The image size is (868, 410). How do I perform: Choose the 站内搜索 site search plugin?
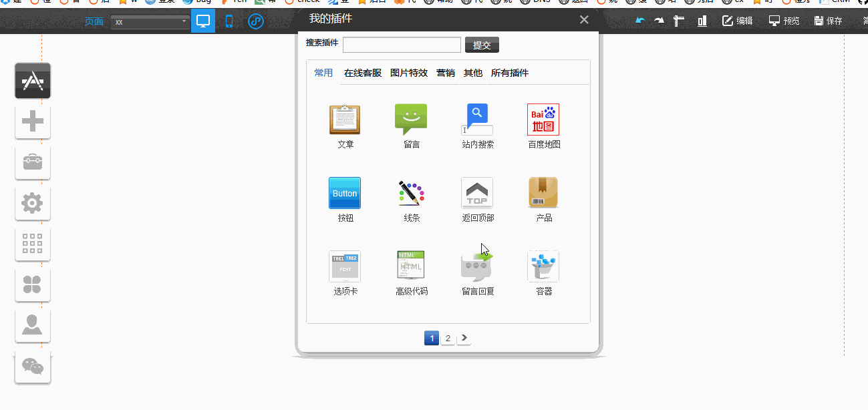[477, 120]
